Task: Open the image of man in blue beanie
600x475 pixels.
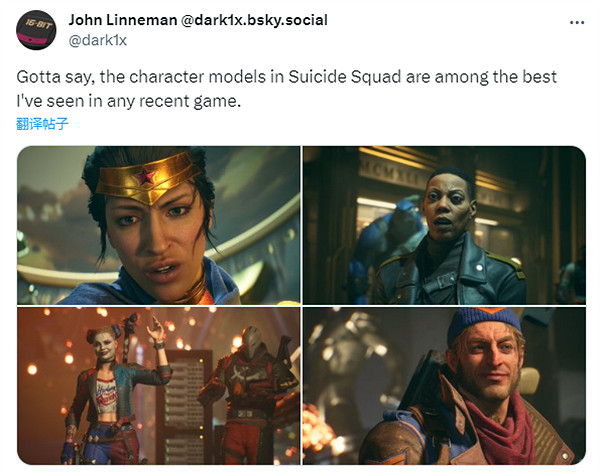Action: (444, 386)
